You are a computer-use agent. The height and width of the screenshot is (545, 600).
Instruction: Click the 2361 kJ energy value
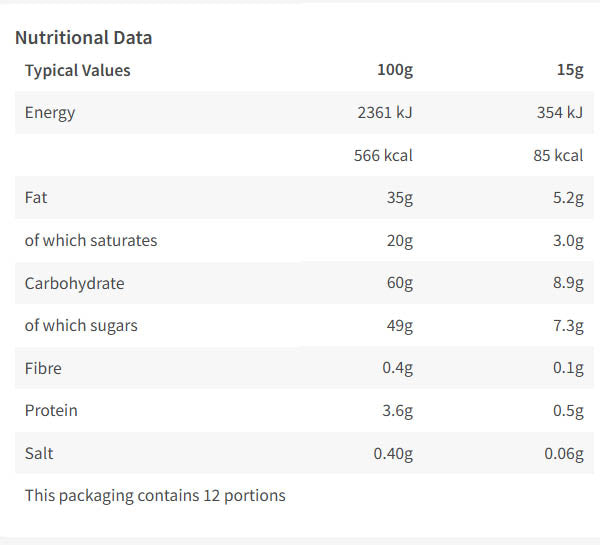click(385, 113)
